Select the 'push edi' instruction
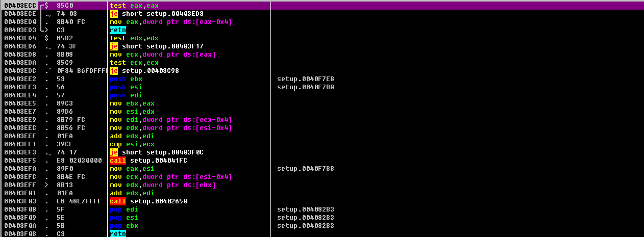Viewport: 644px width, 237px height. pyautogui.click(x=126, y=95)
